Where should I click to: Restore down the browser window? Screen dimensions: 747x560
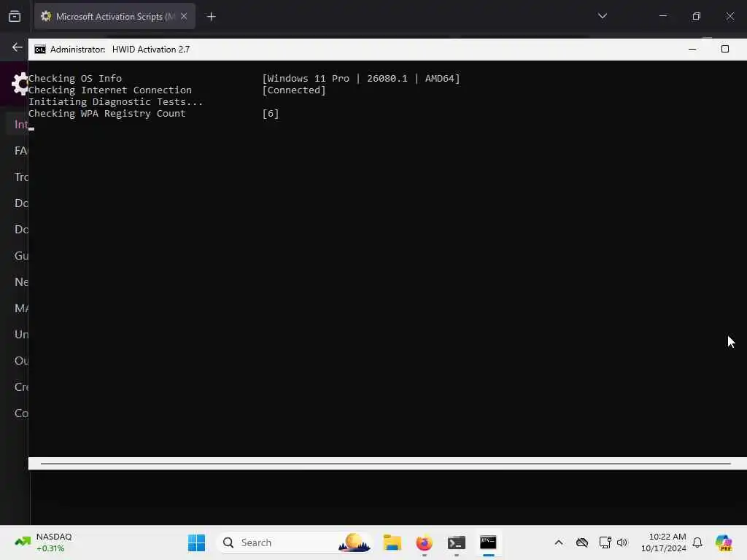(x=697, y=16)
